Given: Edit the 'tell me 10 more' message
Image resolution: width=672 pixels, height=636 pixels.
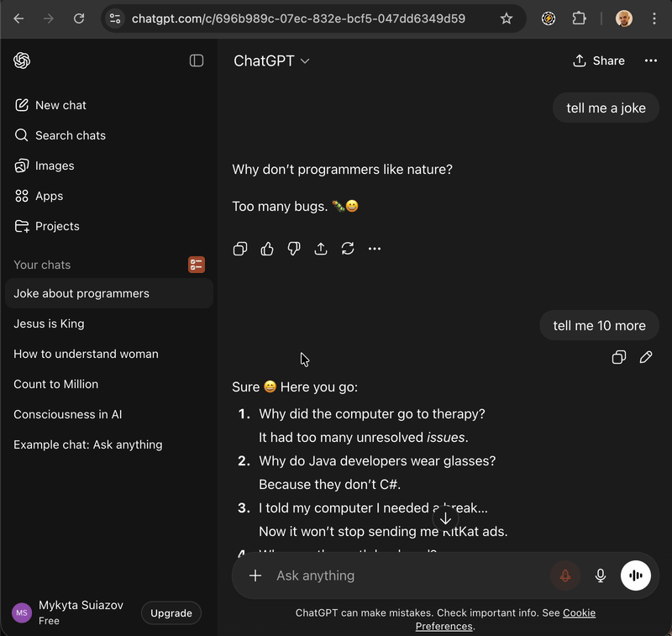Looking at the screenshot, I should point(646,357).
